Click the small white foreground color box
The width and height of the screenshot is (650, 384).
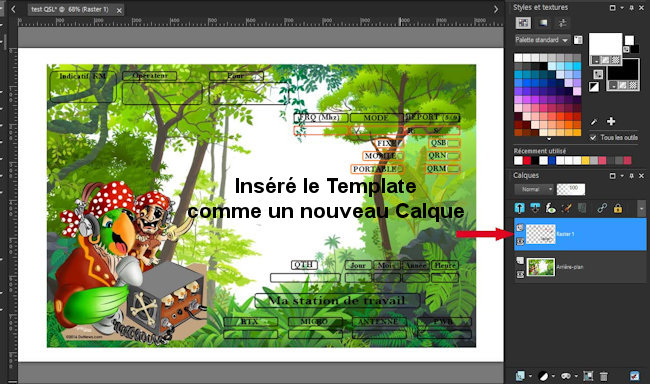point(629,40)
